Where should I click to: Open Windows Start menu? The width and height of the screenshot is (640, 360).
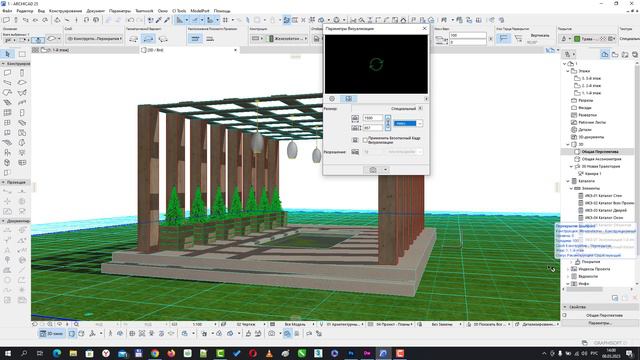[x=7, y=353]
